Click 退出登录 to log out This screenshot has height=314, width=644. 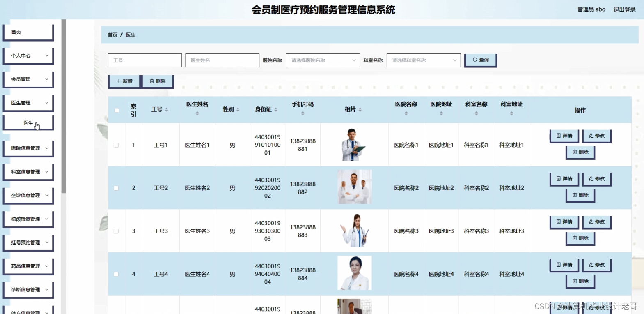pyautogui.click(x=624, y=9)
